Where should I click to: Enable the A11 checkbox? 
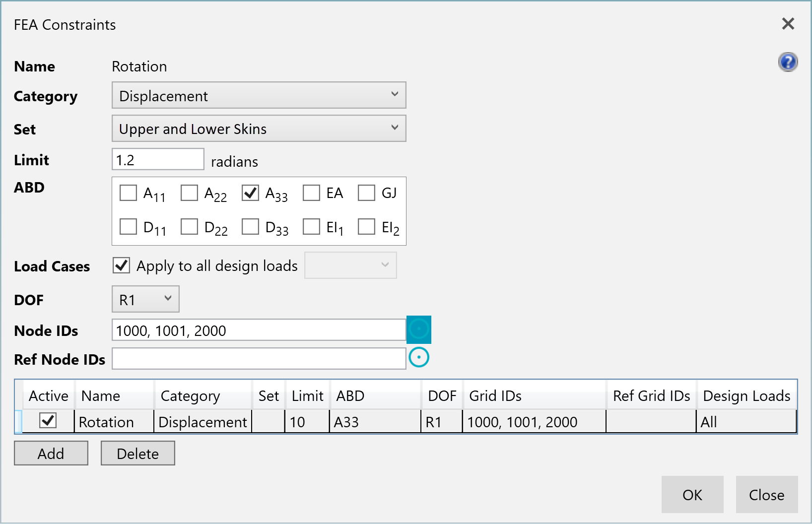click(x=128, y=193)
